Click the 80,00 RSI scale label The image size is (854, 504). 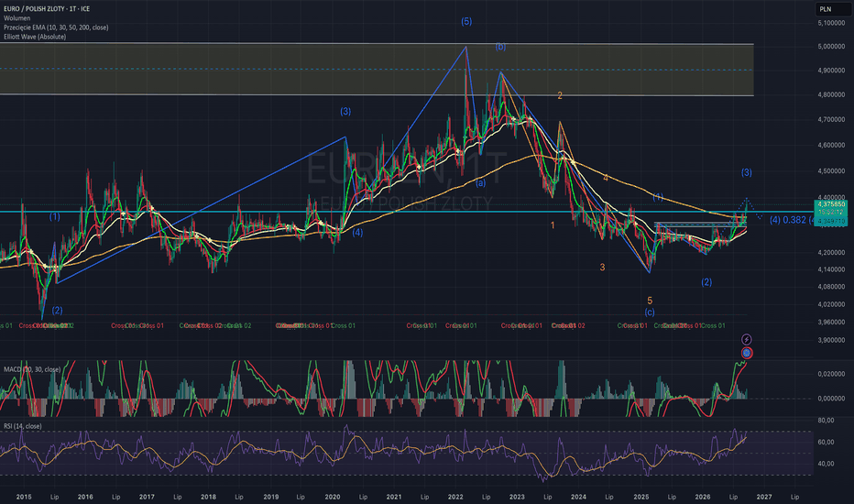pyautogui.click(x=826, y=420)
